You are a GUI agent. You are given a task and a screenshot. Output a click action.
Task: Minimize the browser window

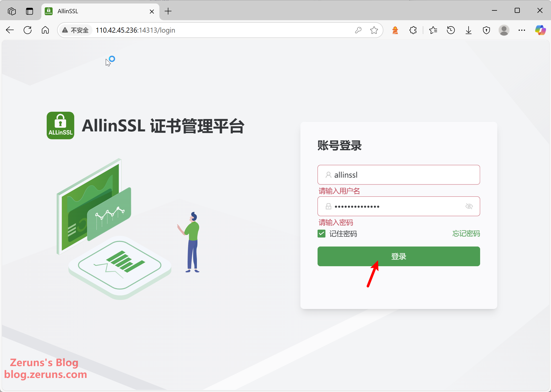coord(494,10)
